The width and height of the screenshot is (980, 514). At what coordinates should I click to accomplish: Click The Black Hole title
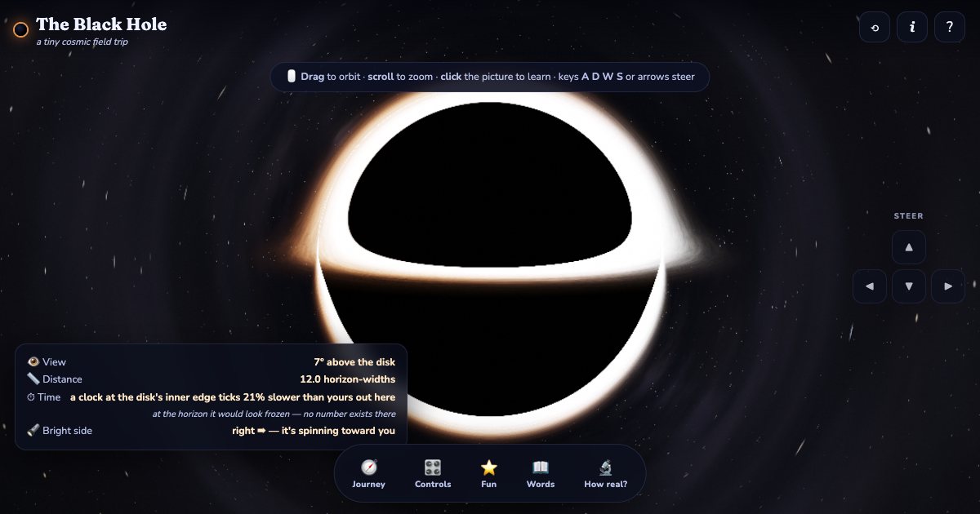(101, 24)
